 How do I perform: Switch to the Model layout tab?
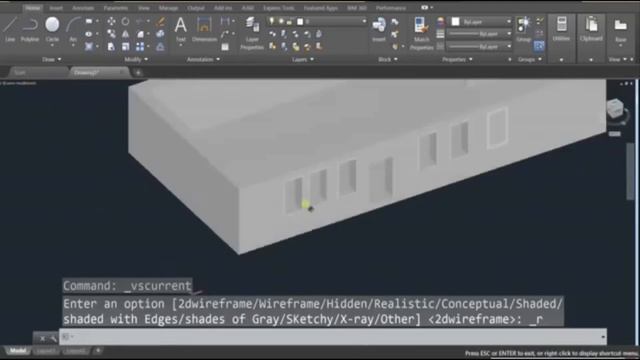coord(18,351)
